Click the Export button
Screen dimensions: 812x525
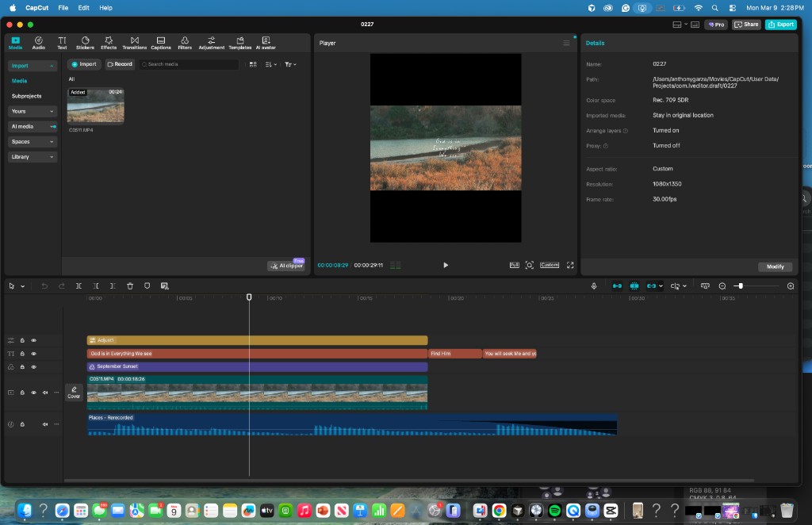[x=780, y=25]
